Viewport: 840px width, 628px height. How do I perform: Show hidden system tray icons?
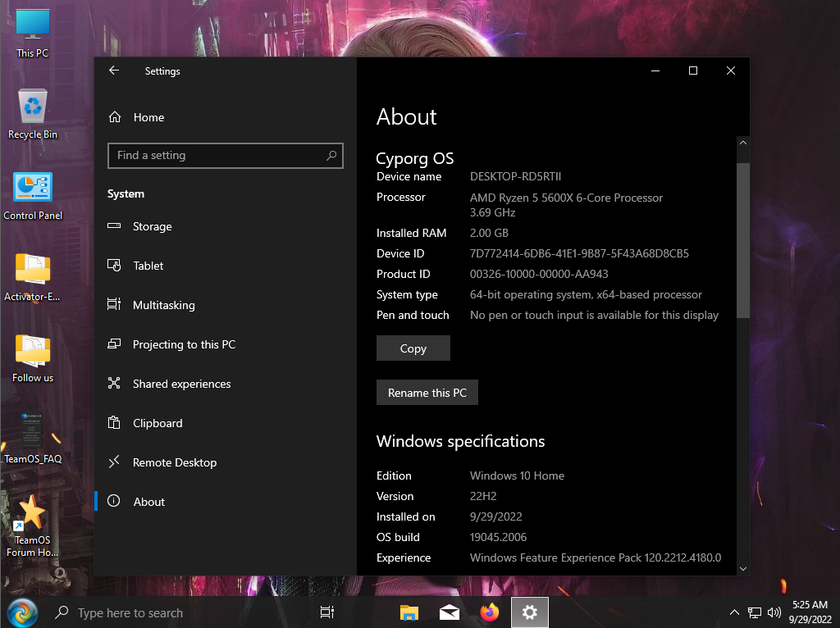(734, 612)
